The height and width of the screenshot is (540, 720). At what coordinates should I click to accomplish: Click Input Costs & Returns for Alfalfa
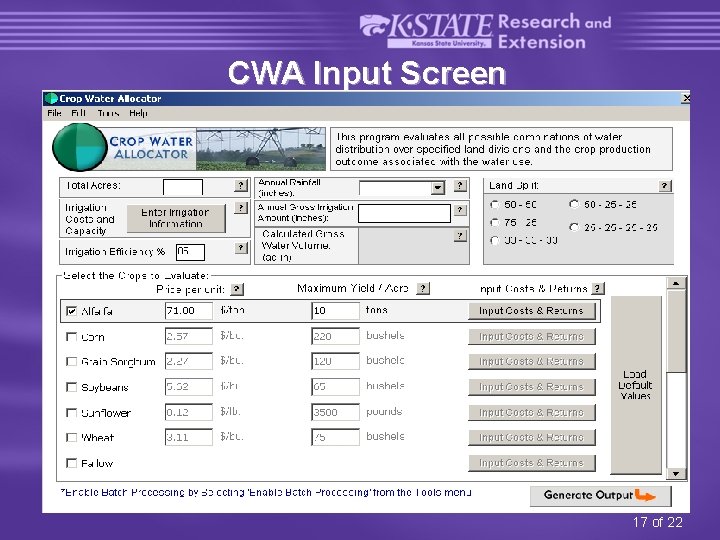coord(531,311)
